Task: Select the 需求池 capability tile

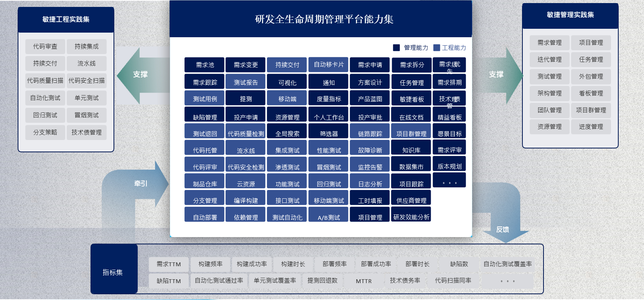Action: [x=205, y=65]
